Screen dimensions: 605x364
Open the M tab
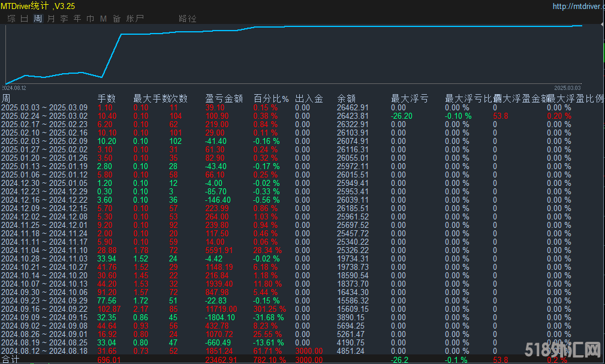click(103, 19)
